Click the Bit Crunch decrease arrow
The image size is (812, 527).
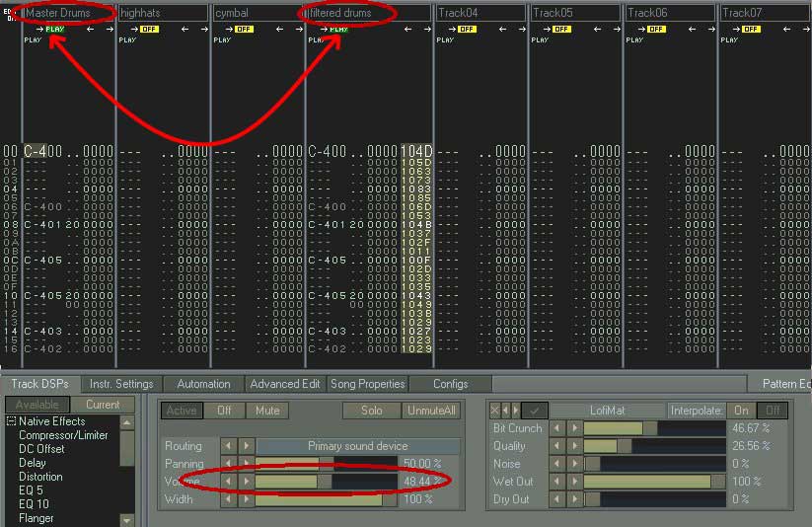click(x=556, y=428)
